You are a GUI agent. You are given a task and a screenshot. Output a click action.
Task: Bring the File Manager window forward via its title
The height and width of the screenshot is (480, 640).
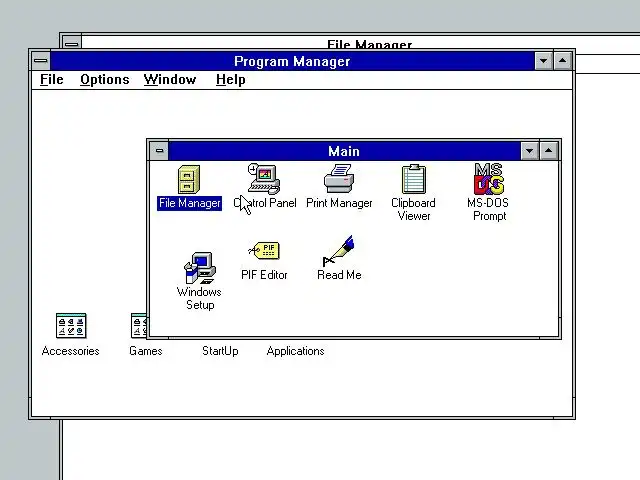coord(369,43)
